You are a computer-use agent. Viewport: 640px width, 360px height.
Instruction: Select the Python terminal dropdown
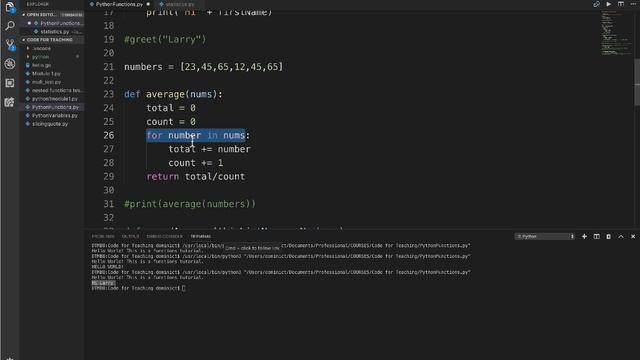click(x=544, y=236)
